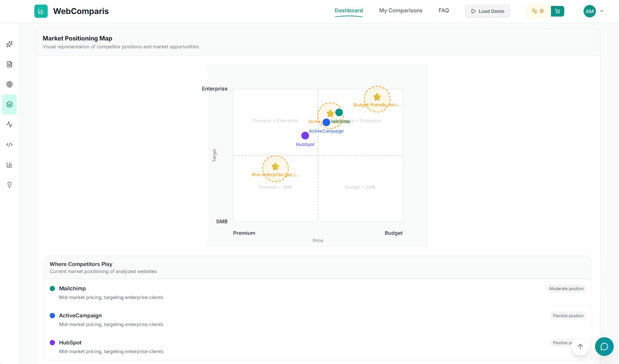Click the scroll-to-top arrow button
Screen dimensions: 619x364
click(x=580, y=347)
